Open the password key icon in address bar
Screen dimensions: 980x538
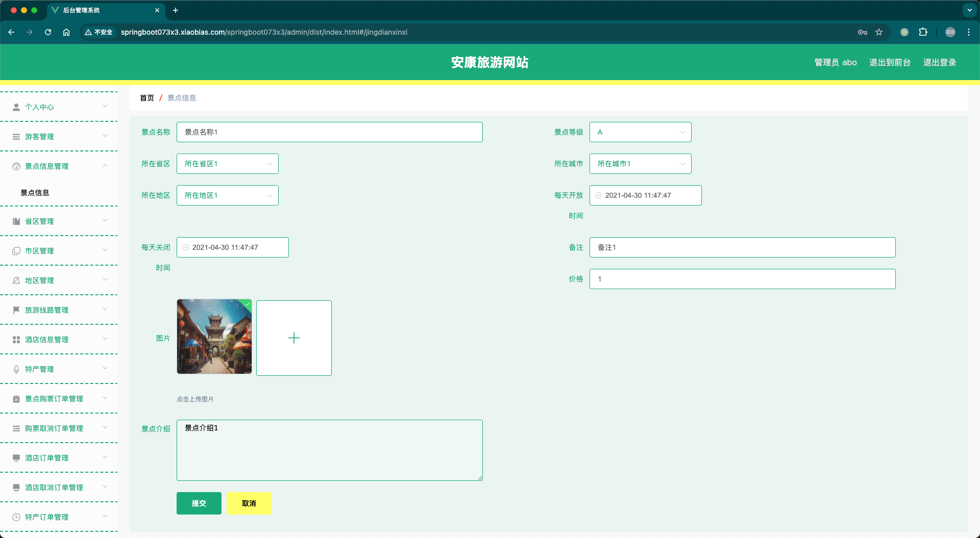point(863,32)
